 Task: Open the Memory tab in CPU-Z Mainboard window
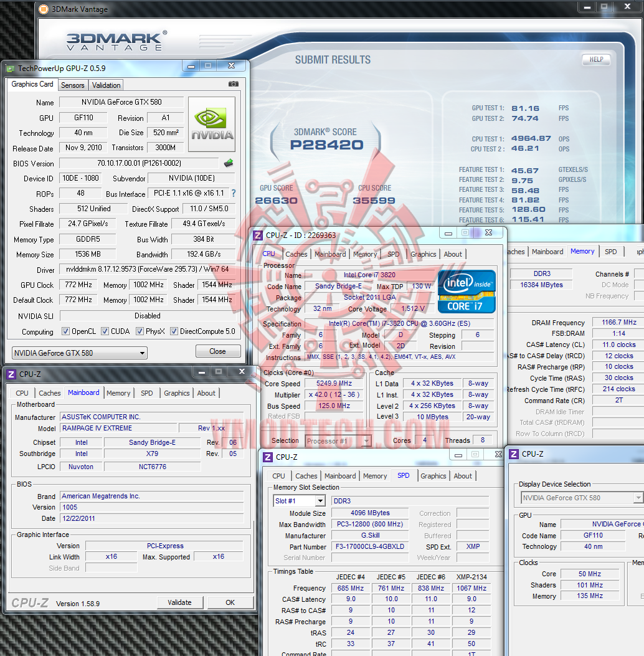coord(118,393)
